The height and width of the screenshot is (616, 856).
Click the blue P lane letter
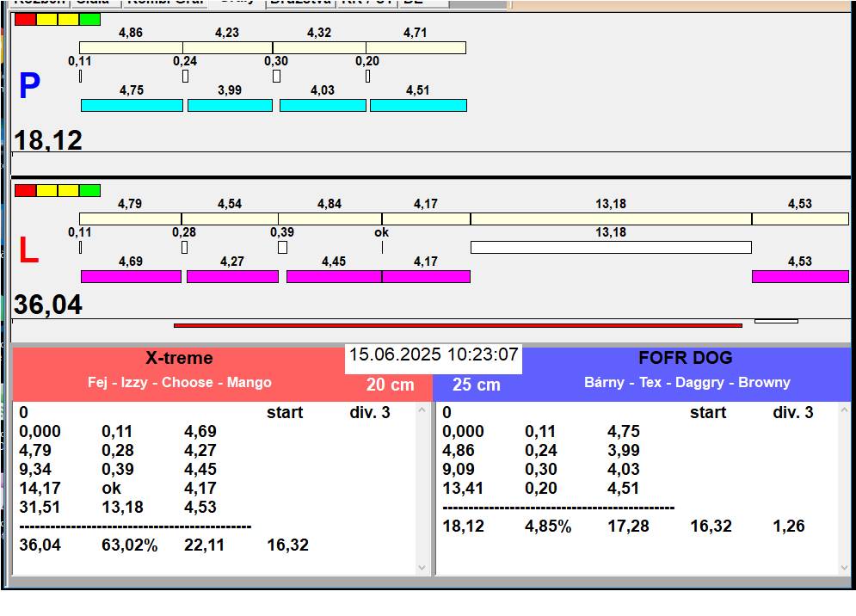point(29,86)
